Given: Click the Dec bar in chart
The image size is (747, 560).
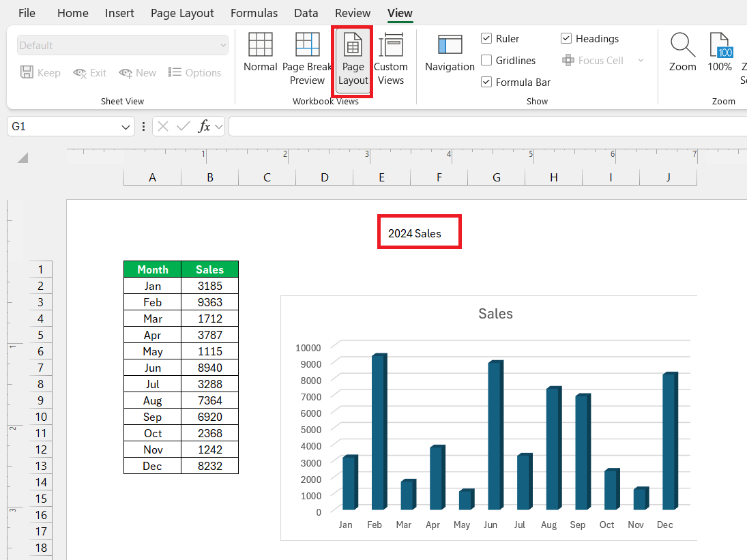Looking at the screenshot, I should (x=670, y=441).
